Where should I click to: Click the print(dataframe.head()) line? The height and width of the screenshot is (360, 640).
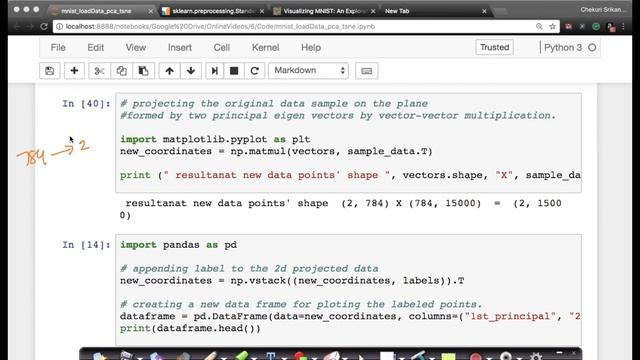(190, 329)
